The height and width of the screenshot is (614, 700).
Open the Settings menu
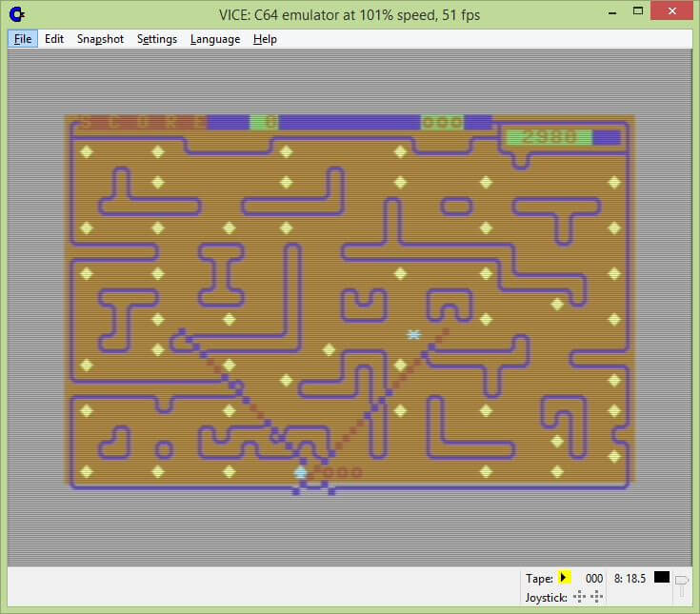pos(157,39)
